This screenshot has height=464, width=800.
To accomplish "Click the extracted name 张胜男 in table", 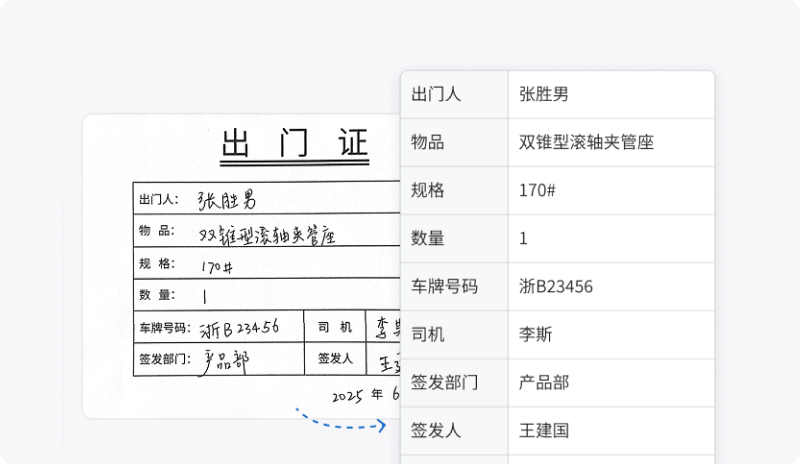I will point(545,95).
